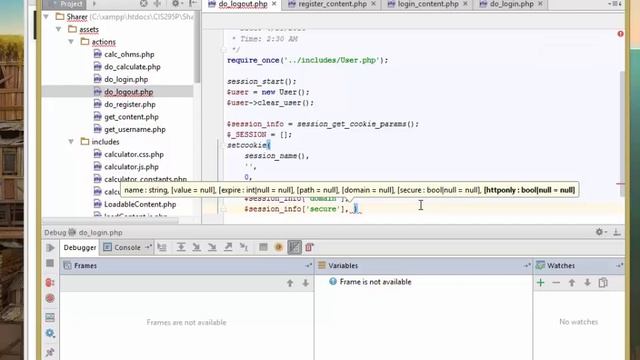This screenshot has width=640, height=360.
Task: Pin the debug tab
Action: (x=50, y=351)
